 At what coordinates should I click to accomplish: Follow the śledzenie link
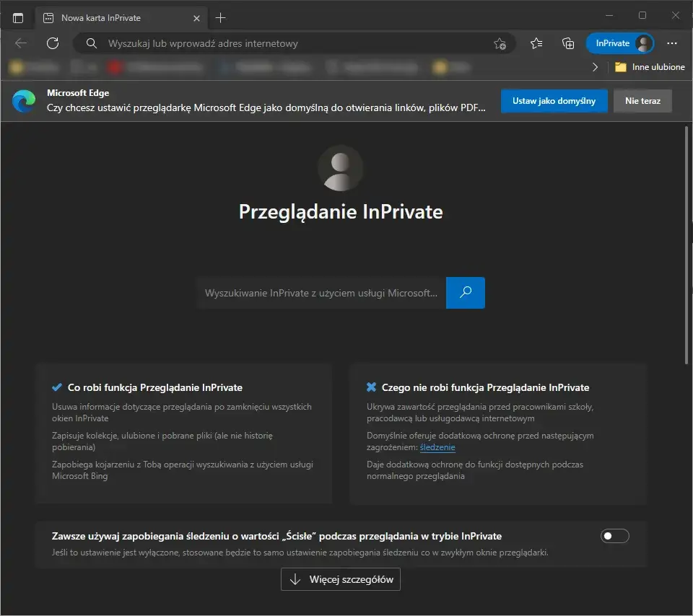(437, 447)
